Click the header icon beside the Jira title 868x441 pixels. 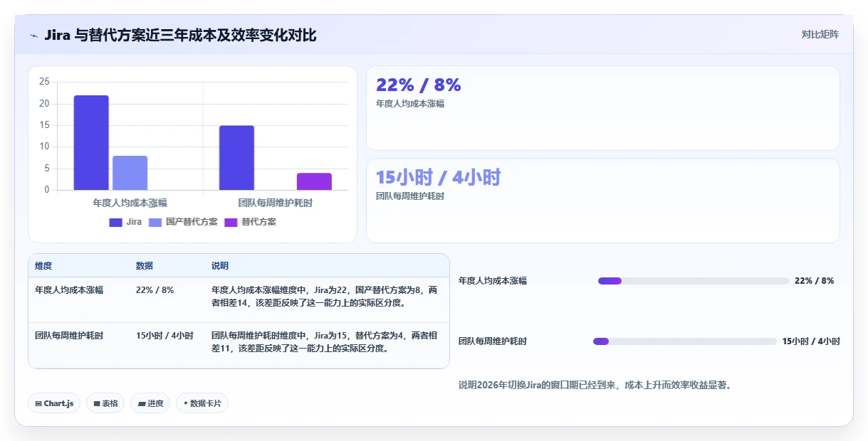(33, 35)
